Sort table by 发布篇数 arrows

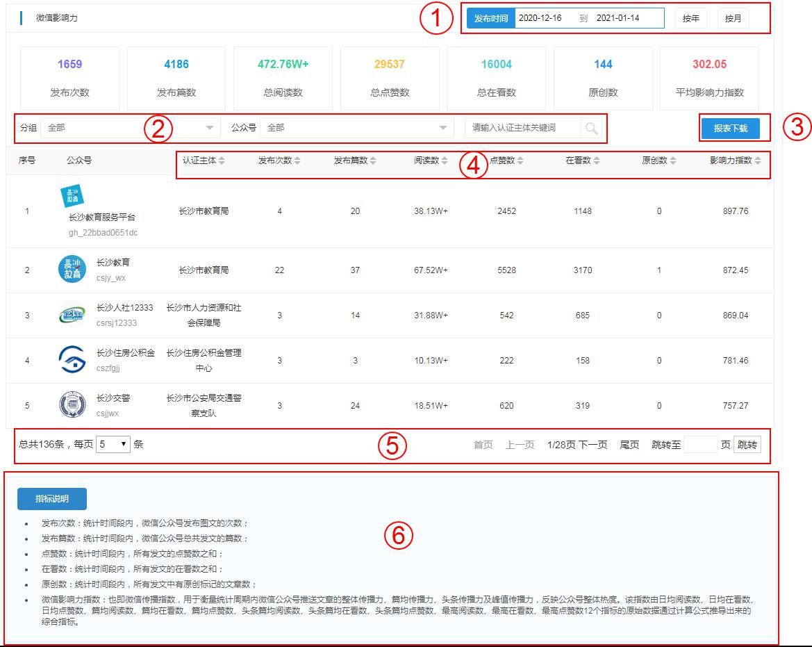[x=373, y=161]
